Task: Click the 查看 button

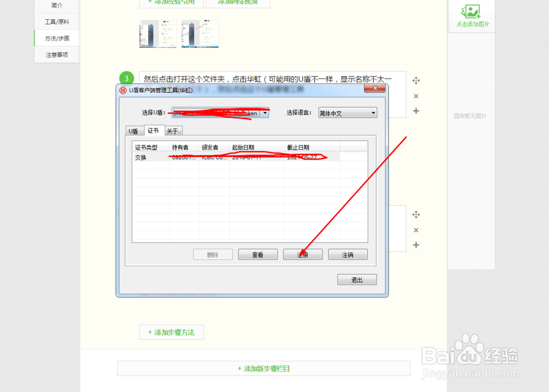Action: click(x=257, y=254)
